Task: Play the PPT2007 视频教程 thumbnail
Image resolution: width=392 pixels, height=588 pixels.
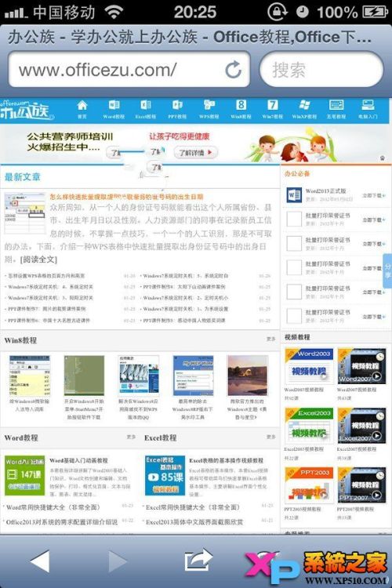Action: [x=361, y=485]
